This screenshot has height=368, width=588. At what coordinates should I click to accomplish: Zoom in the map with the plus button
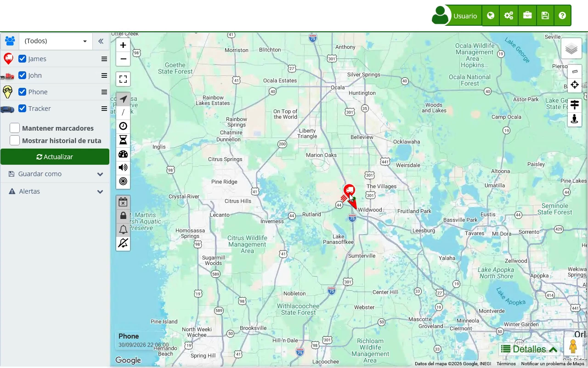point(123,45)
